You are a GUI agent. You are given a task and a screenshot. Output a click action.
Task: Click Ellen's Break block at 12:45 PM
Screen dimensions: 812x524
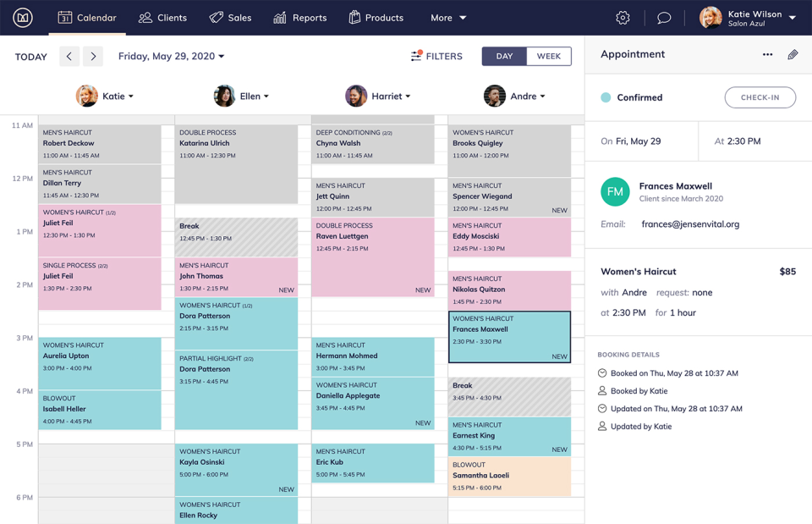[236, 237]
